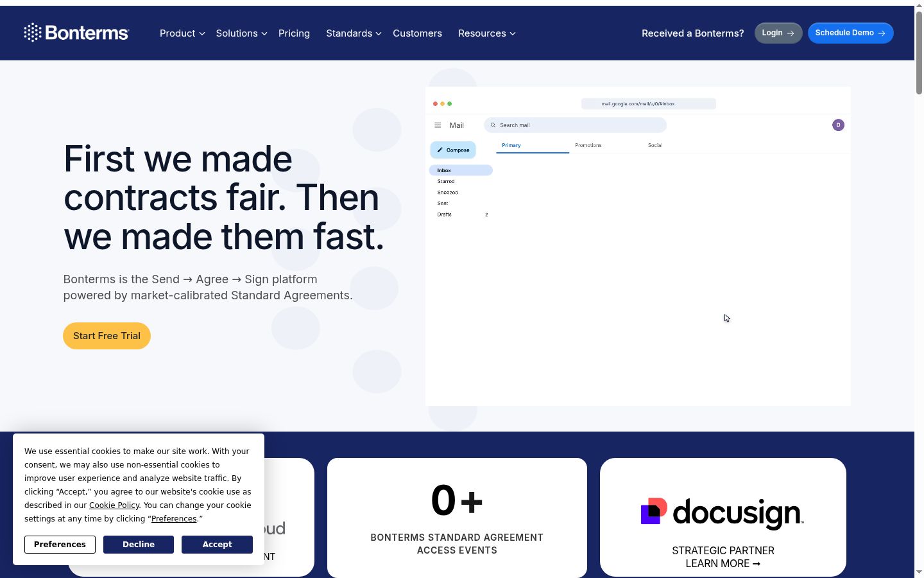Open cookie Preferences button
The image size is (924, 578).
(60, 545)
